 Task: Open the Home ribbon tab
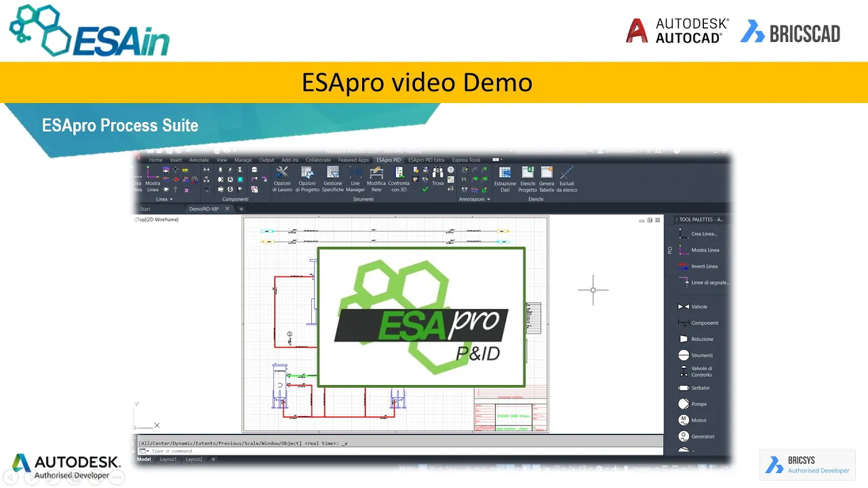coord(156,160)
